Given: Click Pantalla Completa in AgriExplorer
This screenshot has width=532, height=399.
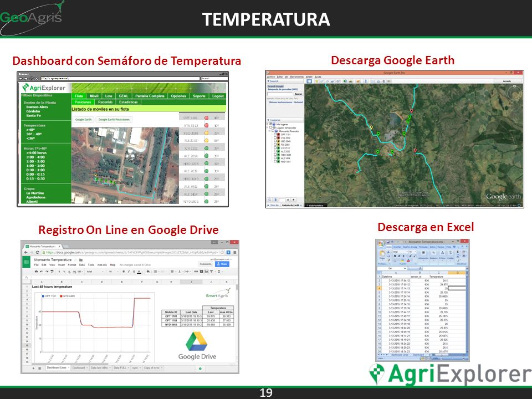Looking at the screenshot, I should coord(150,96).
